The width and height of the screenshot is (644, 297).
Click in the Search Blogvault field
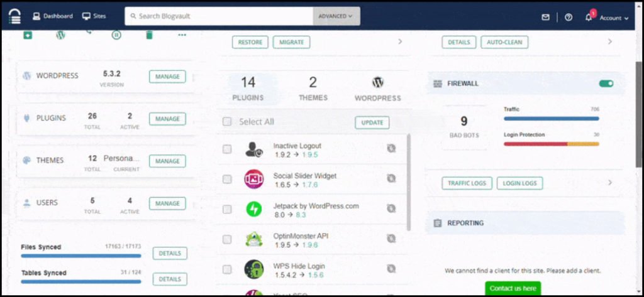pyautogui.click(x=220, y=16)
